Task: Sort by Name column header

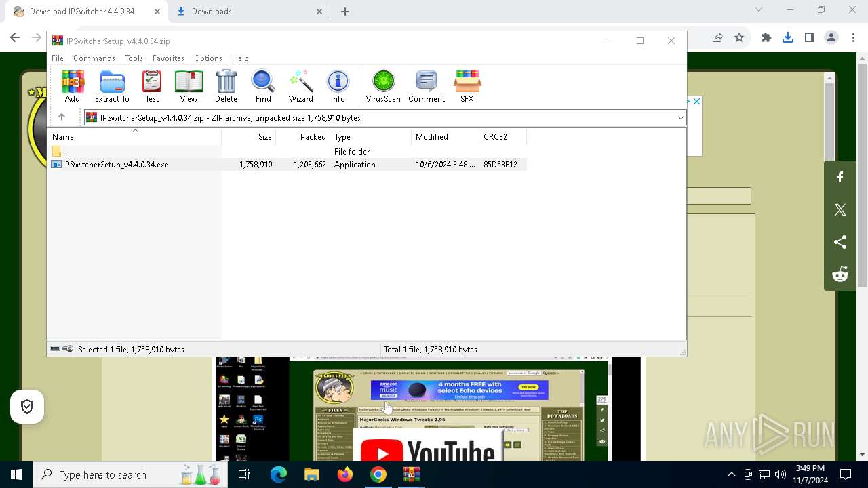Action: [134, 137]
